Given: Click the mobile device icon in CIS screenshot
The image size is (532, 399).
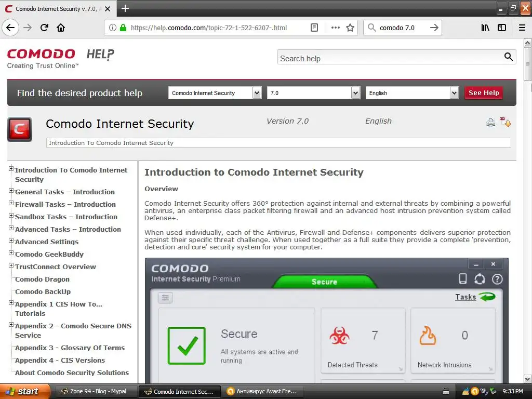Looking at the screenshot, I should click(462, 279).
